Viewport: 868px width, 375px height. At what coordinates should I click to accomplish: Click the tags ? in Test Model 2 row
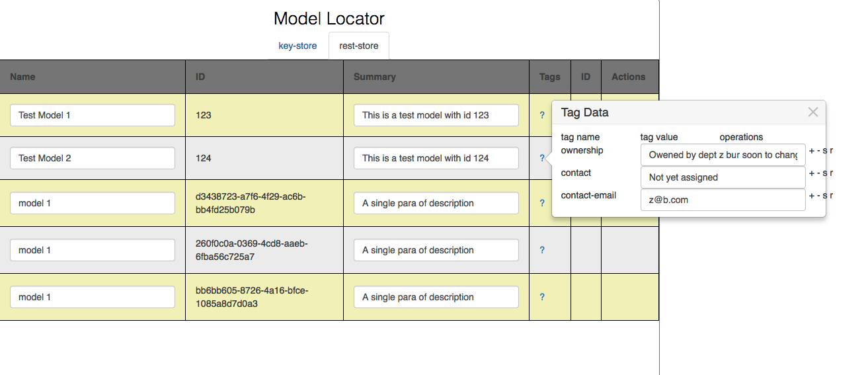click(542, 158)
